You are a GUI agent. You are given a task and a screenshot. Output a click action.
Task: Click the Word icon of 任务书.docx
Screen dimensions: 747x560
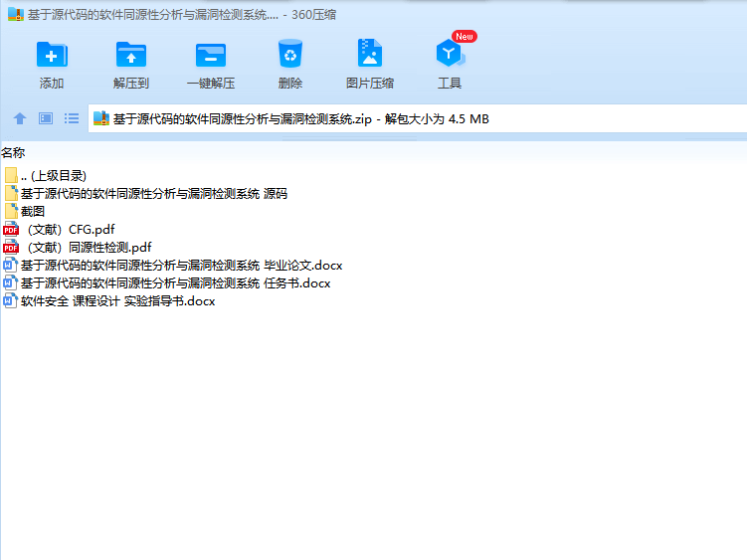(x=11, y=283)
